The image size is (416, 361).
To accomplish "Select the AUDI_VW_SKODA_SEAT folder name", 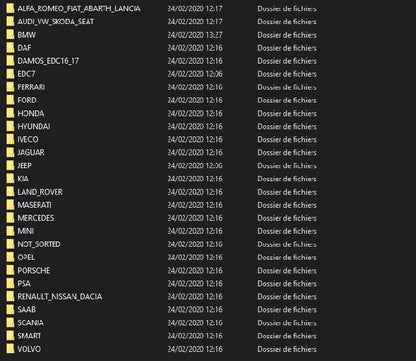I will pos(56,22).
